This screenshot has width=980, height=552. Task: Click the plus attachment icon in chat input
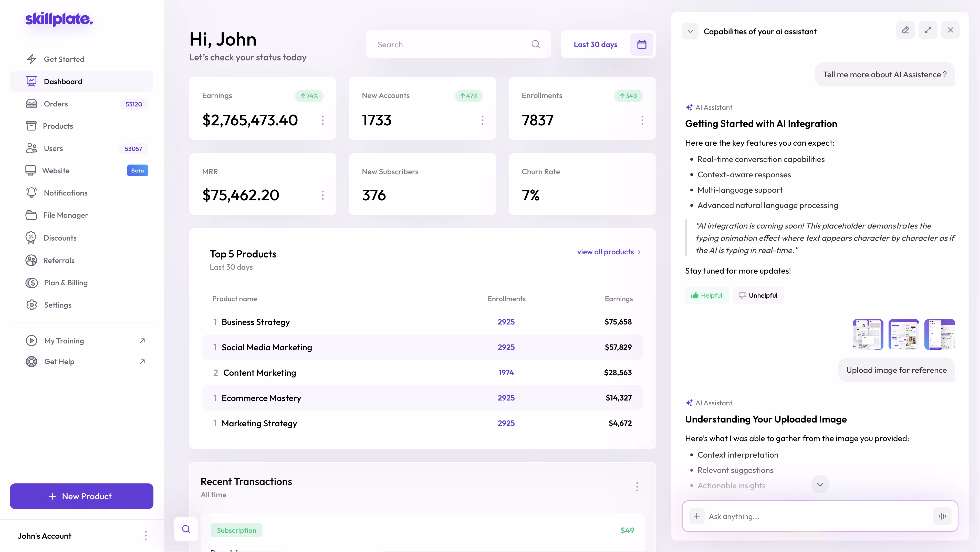[x=696, y=516]
